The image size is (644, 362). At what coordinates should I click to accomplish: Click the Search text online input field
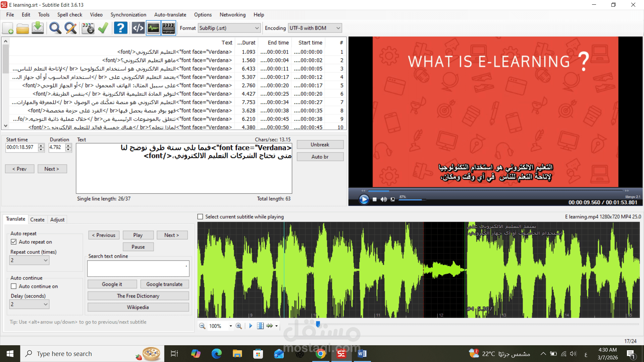[138, 268]
